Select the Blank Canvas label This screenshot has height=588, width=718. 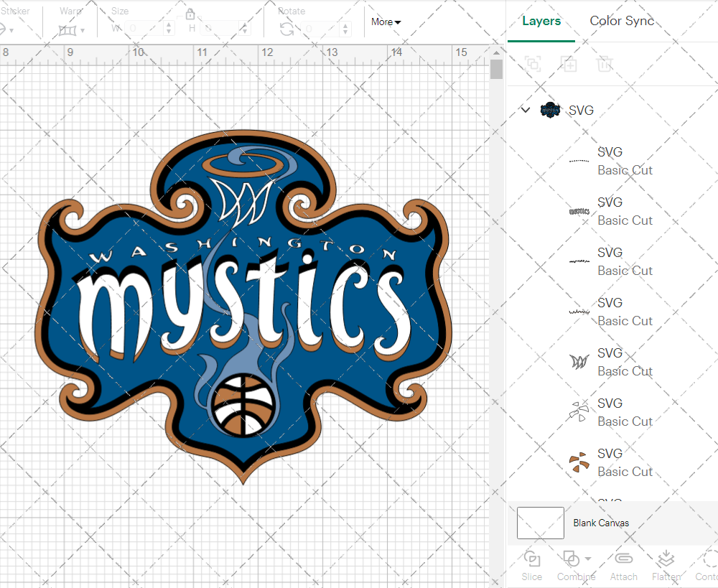click(601, 523)
